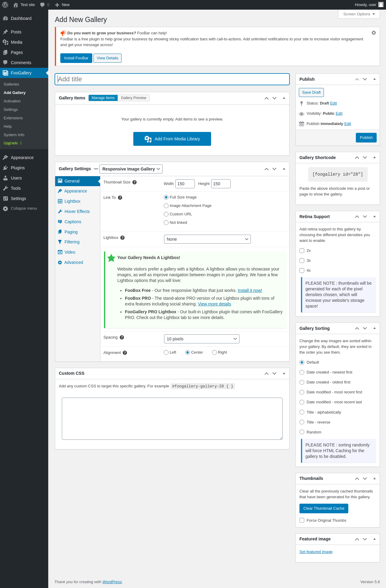
Task: Open the gallery template dropdown
Action: [x=131, y=169]
